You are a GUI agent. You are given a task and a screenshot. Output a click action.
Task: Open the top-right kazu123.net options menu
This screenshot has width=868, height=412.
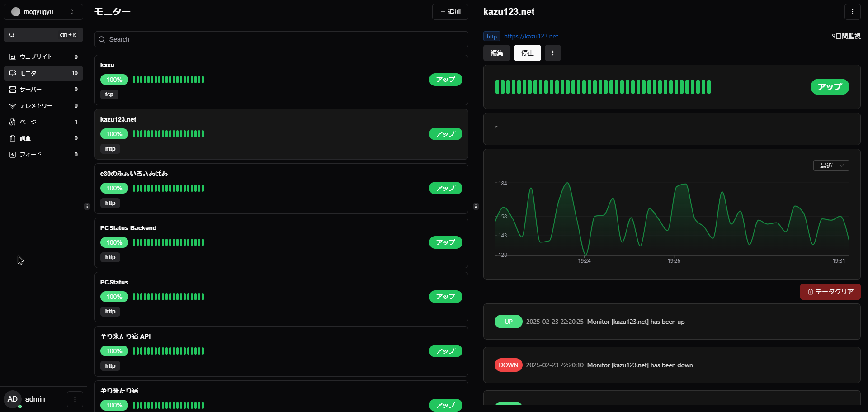pos(852,12)
